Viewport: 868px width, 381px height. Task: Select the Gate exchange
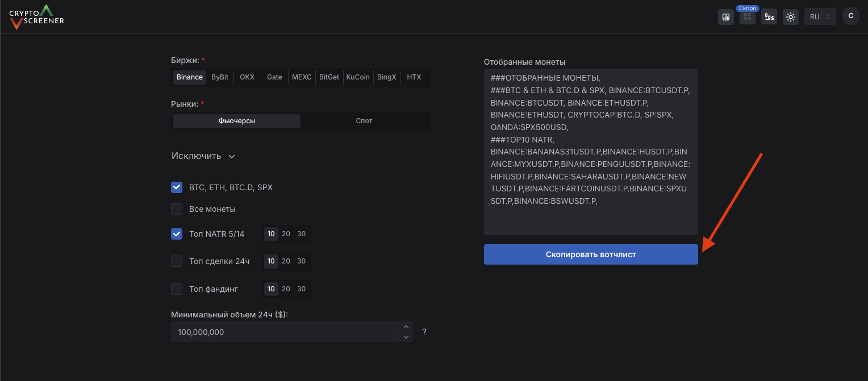tap(274, 77)
